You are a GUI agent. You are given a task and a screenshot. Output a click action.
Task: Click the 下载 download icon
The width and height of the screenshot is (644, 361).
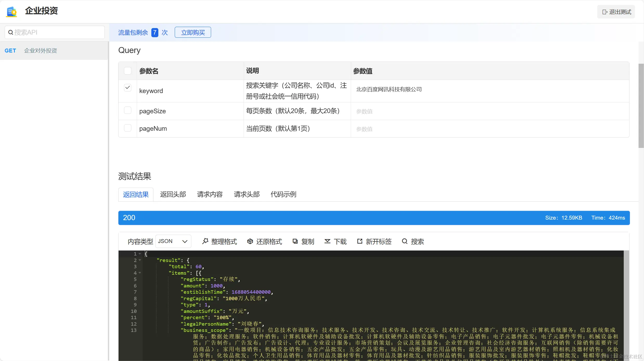327,241
